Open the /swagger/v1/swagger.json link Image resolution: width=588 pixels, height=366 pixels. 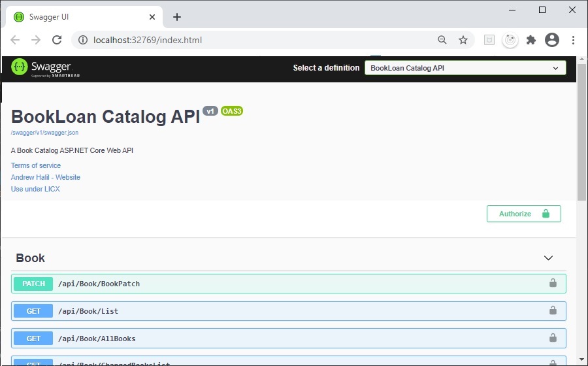[x=44, y=133]
